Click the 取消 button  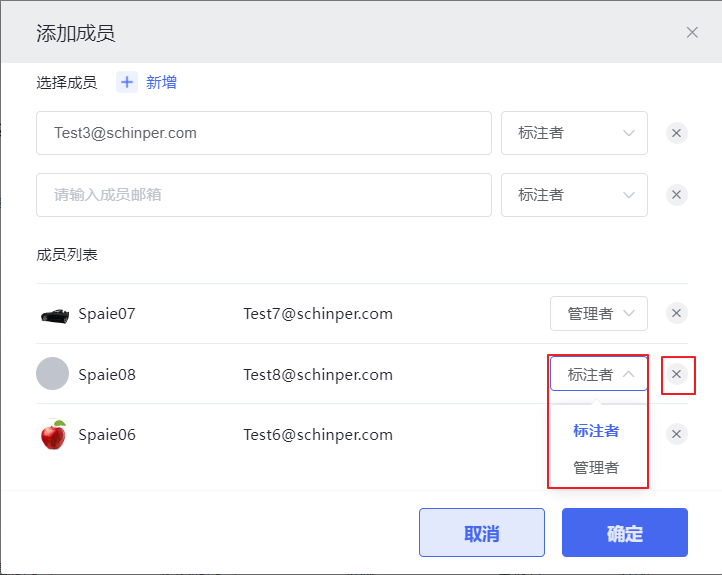coord(482,533)
